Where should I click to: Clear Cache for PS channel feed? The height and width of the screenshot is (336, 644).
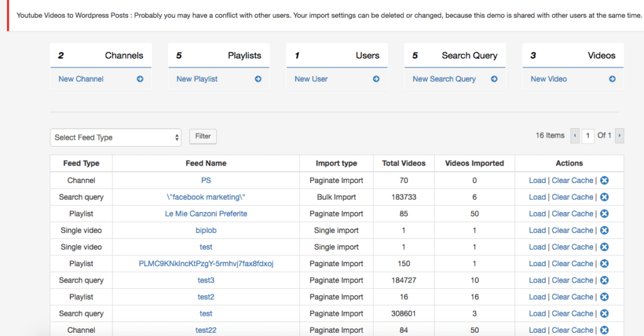coord(572,181)
